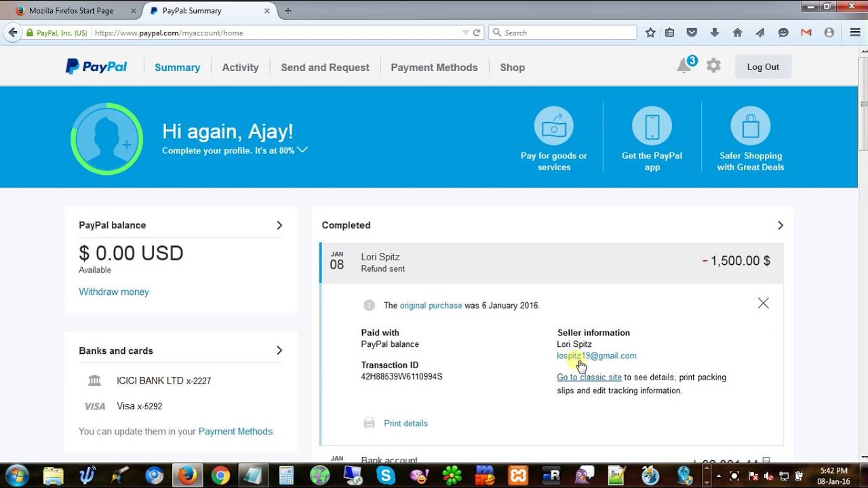Collapse the Lori Spitz refund row

pos(552,262)
